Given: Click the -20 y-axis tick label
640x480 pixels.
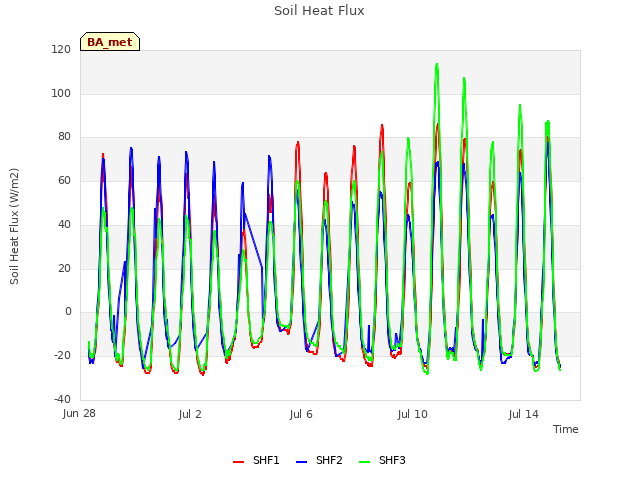Looking at the screenshot, I should point(62,356).
